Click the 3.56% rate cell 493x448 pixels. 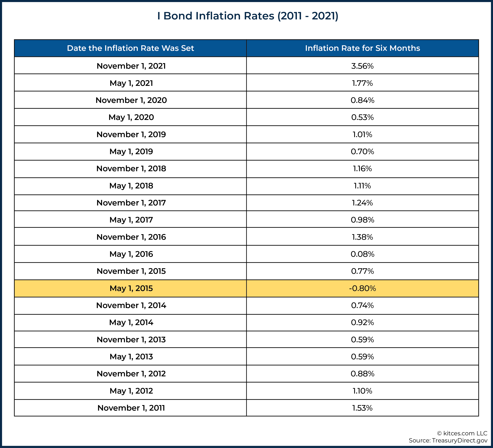[362, 66]
